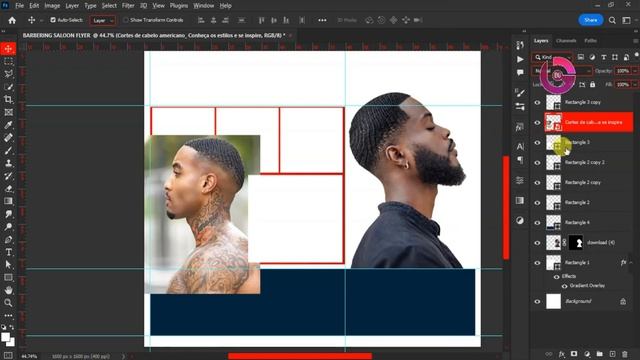Click the foreground color swatch
This screenshot has width=640, height=360.
5,337
